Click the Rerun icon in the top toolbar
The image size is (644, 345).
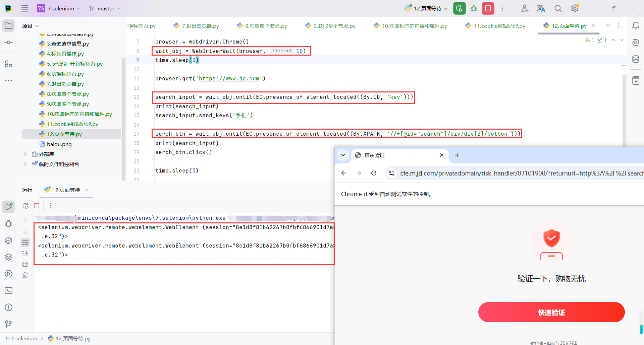click(459, 8)
